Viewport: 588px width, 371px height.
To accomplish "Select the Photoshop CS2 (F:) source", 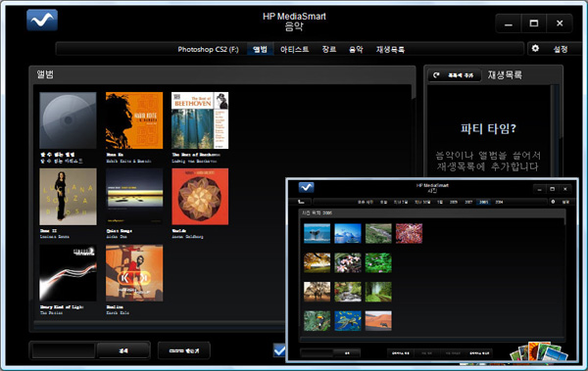I will [208, 49].
